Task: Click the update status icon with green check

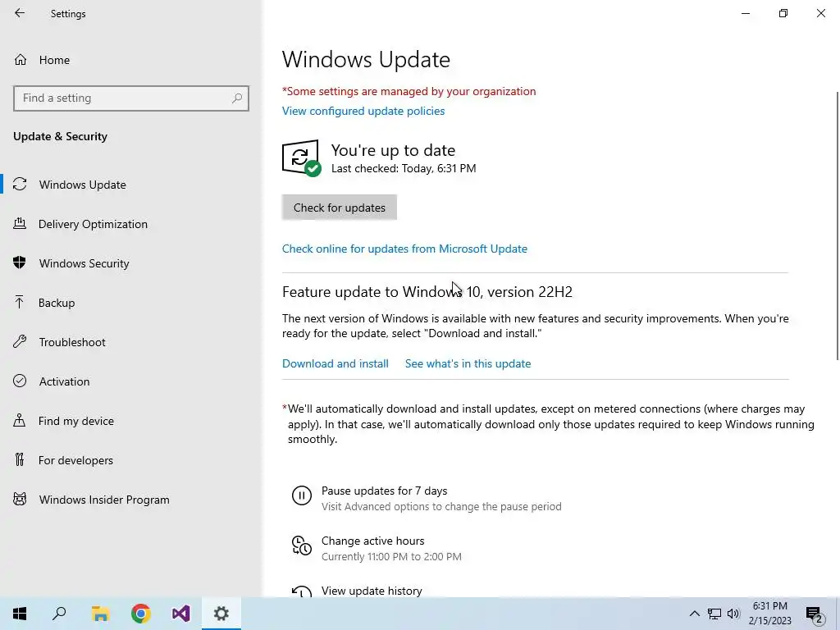Action: tap(301, 158)
